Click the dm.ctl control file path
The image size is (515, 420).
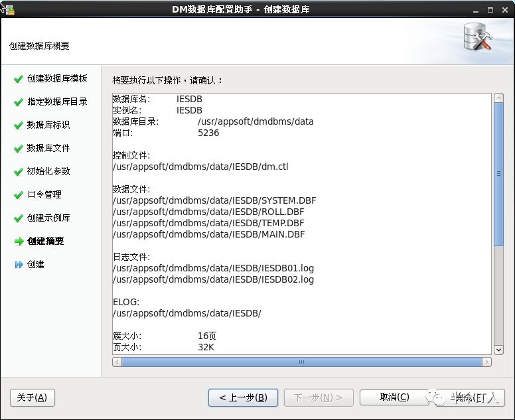pyautogui.click(x=200, y=167)
